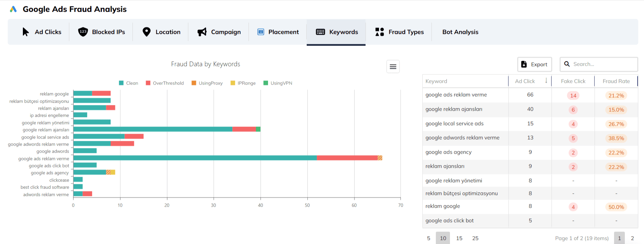Click the Ad Clicks cursor icon
644x244 pixels.
[26, 32]
